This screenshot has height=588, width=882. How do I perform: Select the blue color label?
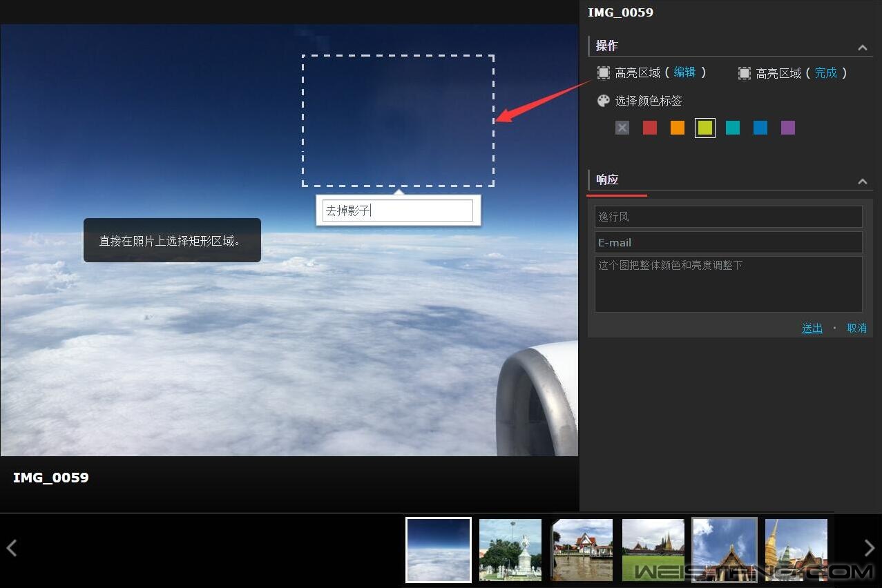coord(760,128)
